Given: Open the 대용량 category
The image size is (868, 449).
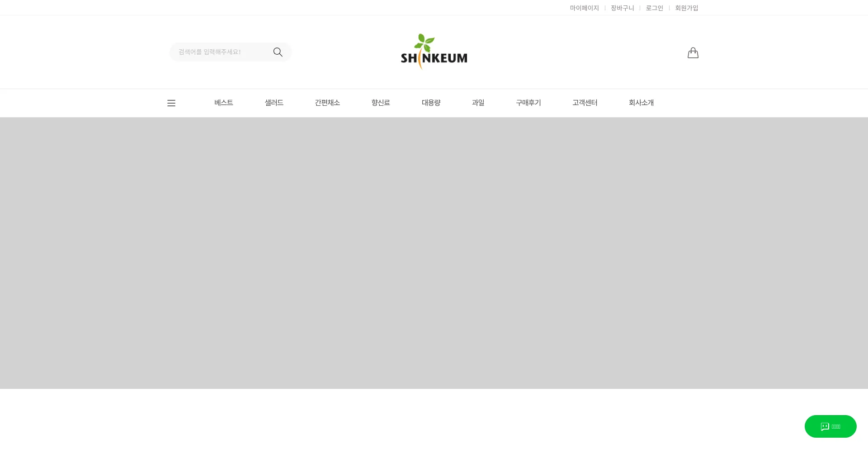Looking at the screenshot, I should click(431, 103).
